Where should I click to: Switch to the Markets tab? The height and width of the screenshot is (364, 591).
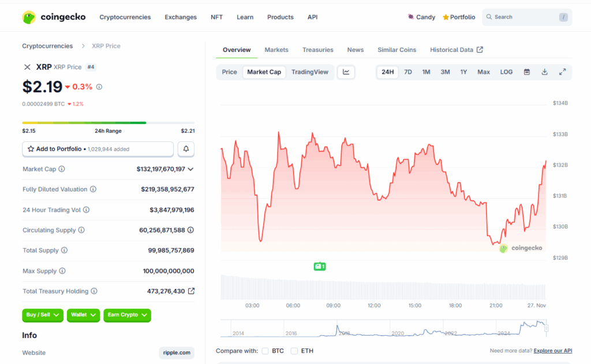pos(276,50)
